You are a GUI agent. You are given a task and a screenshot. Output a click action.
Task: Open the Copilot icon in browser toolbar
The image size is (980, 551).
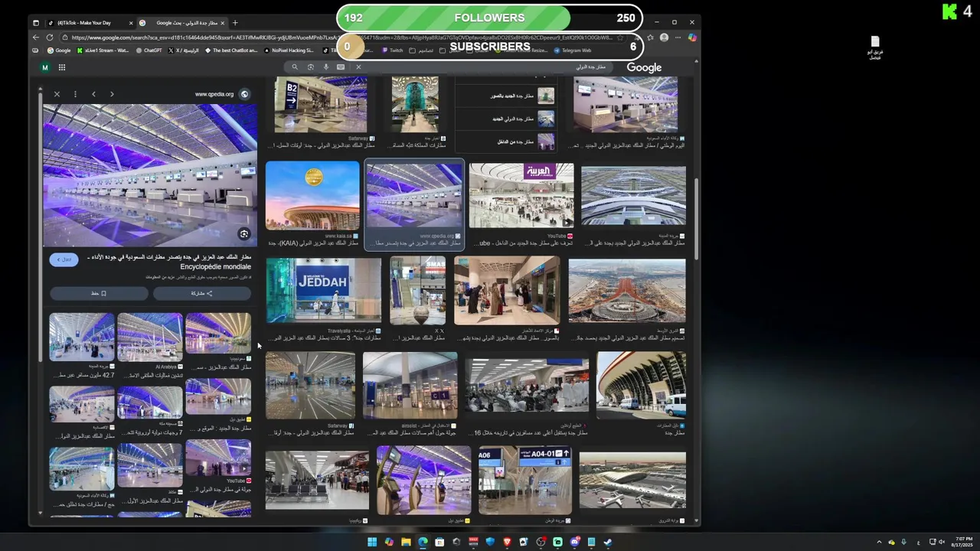[692, 37]
